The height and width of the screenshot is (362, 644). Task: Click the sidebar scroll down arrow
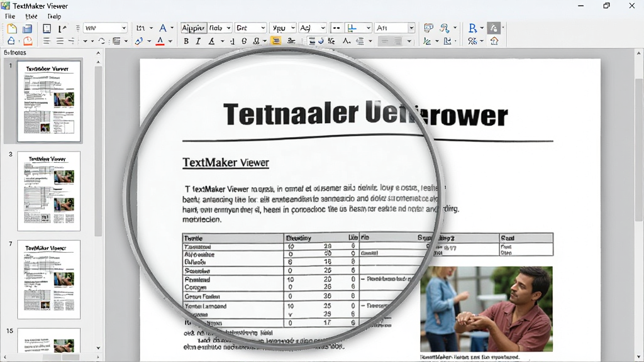click(98, 348)
